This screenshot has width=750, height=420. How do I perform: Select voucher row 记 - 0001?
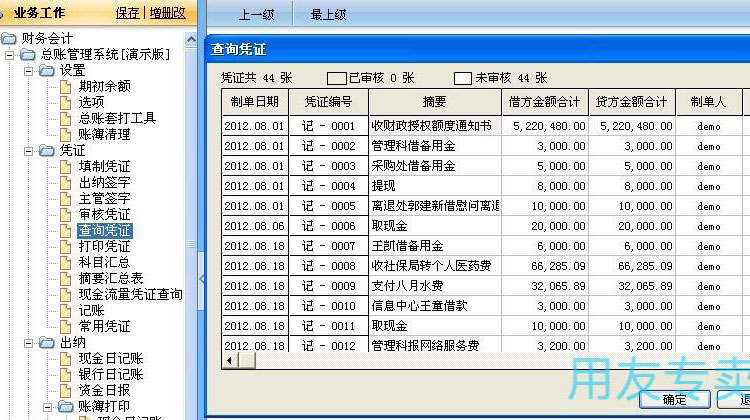pos(329,126)
